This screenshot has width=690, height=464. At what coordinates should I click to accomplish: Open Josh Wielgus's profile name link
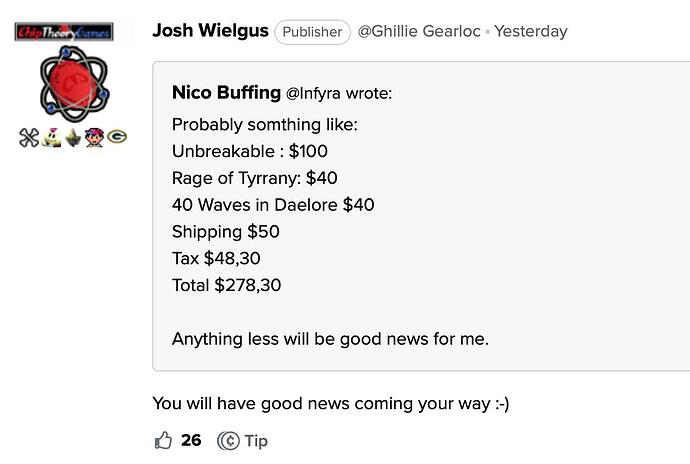[210, 31]
